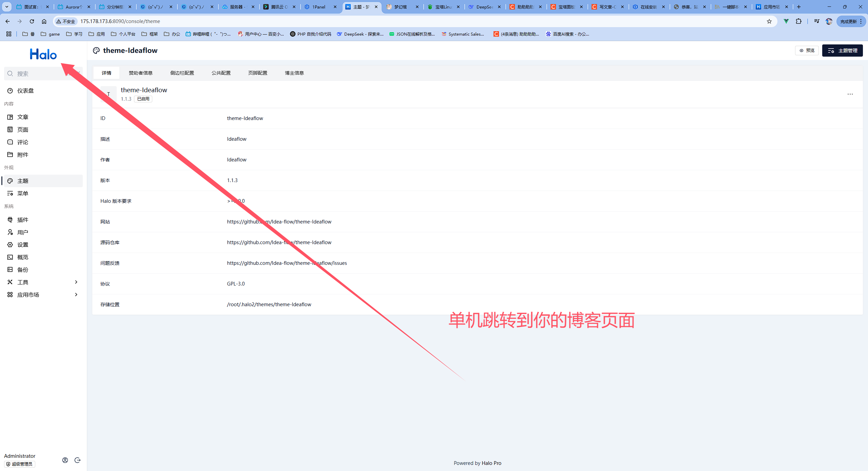Open 评论 comments section
This screenshot has width=868, height=471.
(22, 142)
